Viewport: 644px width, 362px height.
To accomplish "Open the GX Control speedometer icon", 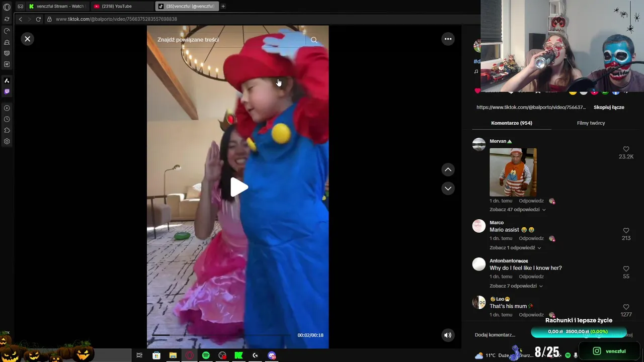I will pos(7,31).
